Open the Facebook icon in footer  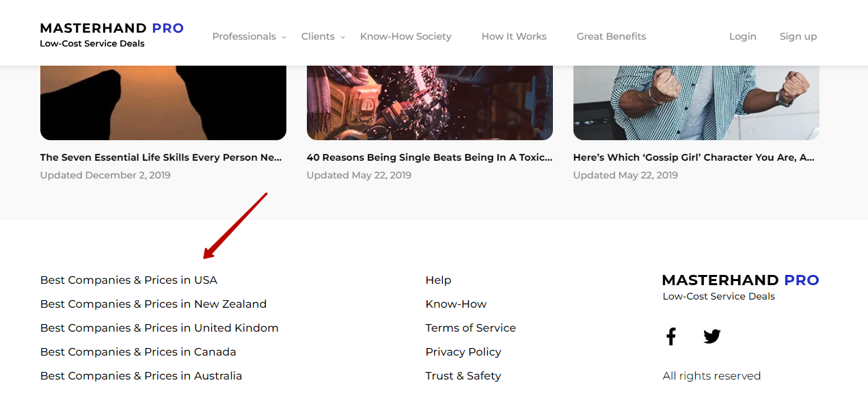671,336
